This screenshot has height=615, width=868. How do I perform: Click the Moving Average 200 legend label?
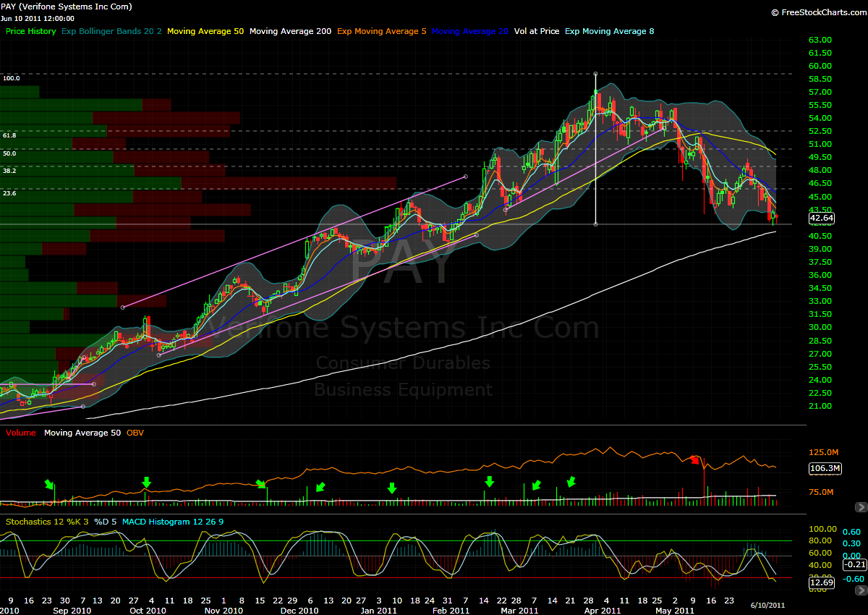point(290,31)
